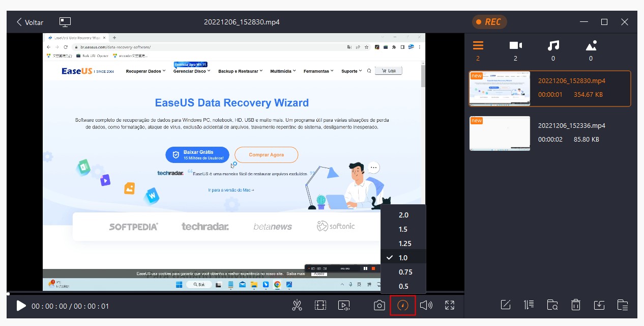
Task: Click the file name 20221206_152830.mp4 in the recordings list
Action: click(x=572, y=81)
